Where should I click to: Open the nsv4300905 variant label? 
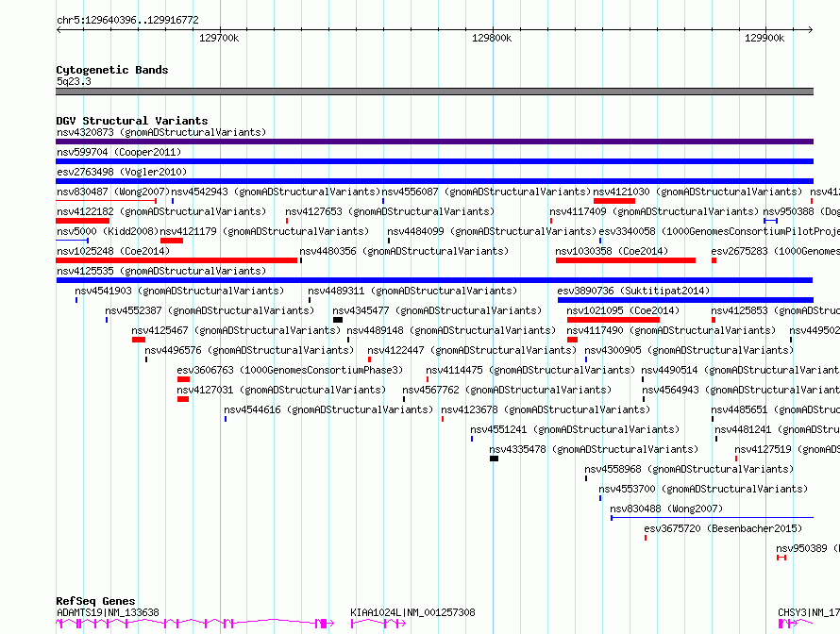tap(689, 350)
